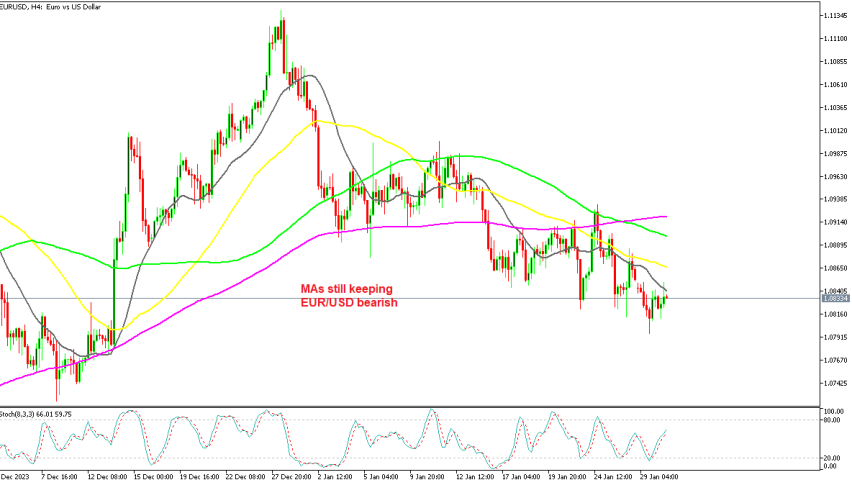Click the 1.09140 price axis label
Viewport: 852px width, 485px height.
point(836,222)
